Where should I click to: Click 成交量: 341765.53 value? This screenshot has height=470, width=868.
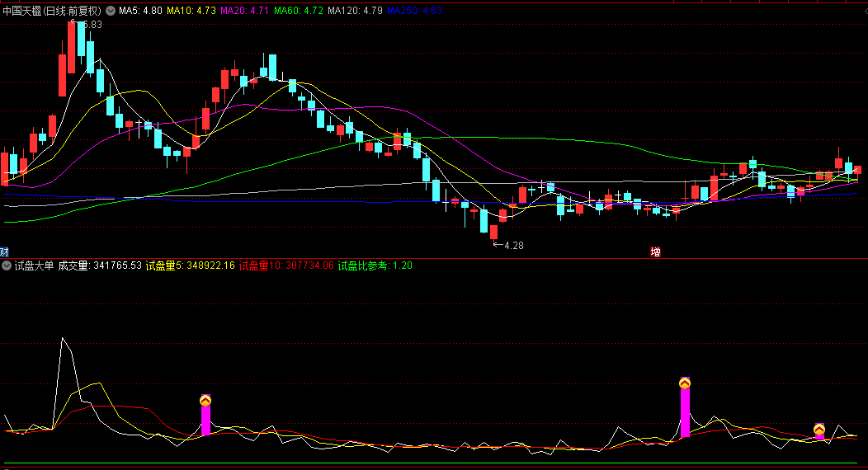(100, 266)
